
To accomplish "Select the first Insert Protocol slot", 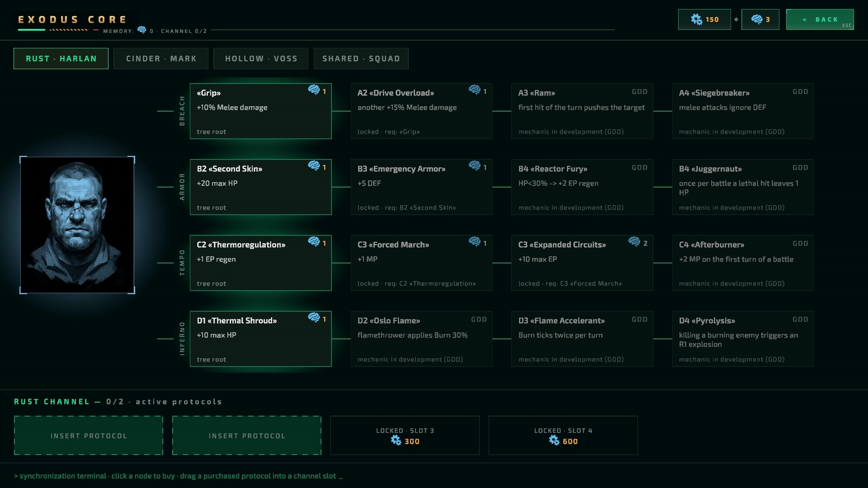I will click(89, 436).
